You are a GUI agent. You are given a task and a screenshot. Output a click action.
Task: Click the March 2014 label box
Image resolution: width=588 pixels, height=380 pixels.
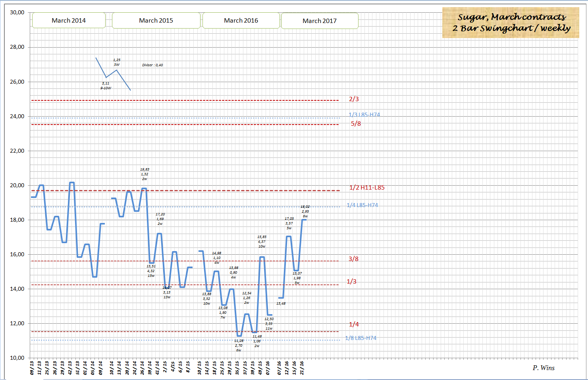(69, 21)
